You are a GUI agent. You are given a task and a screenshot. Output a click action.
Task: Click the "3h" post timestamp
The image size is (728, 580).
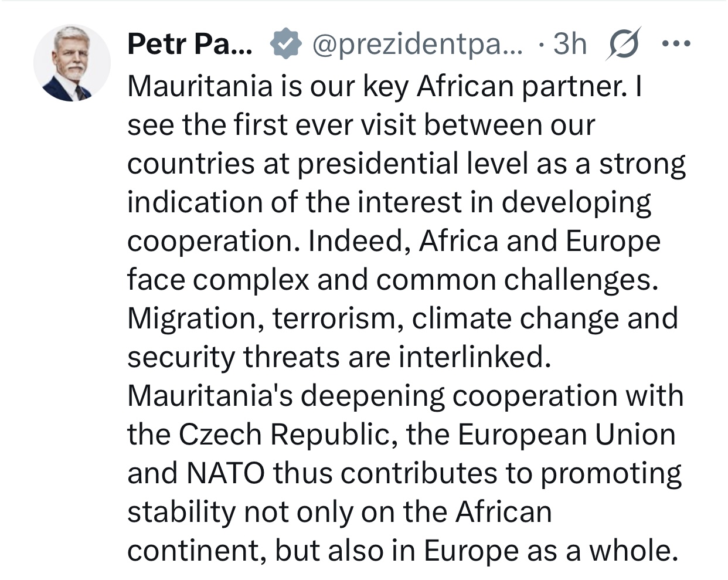pos(570,43)
